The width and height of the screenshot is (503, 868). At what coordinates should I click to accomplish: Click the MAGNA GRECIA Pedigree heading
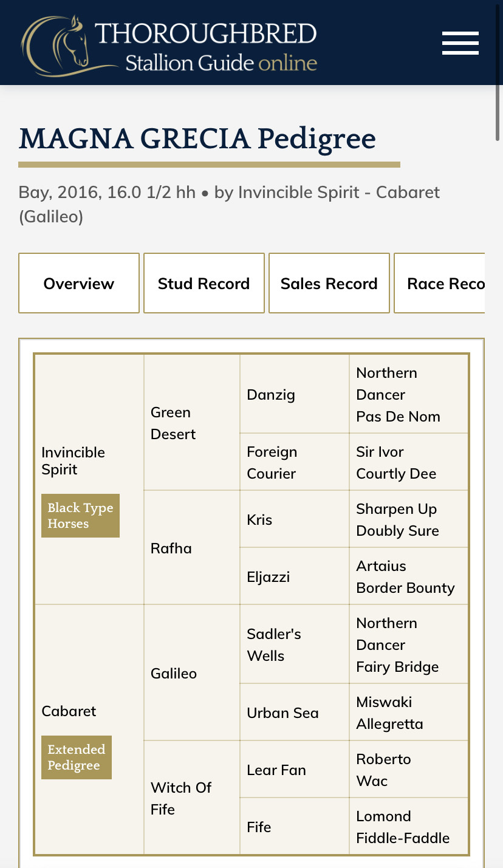[x=197, y=138]
